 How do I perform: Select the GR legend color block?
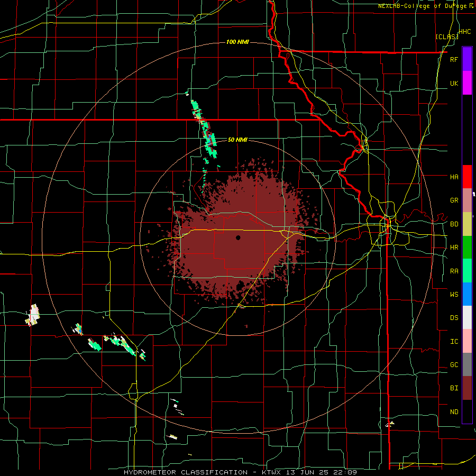click(x=467, y=200)
